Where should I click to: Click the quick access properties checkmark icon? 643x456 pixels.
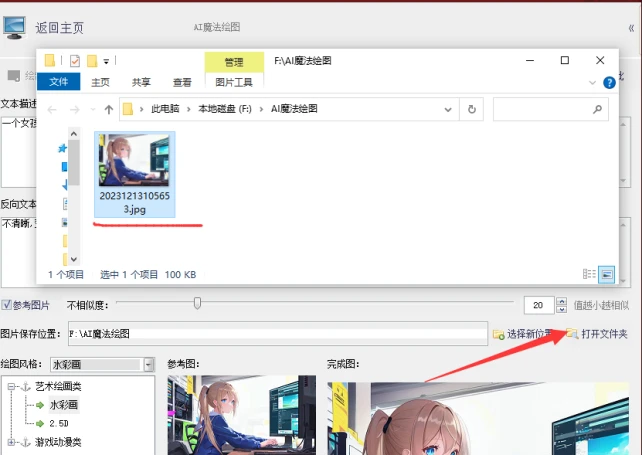click(x=75, y=61)
